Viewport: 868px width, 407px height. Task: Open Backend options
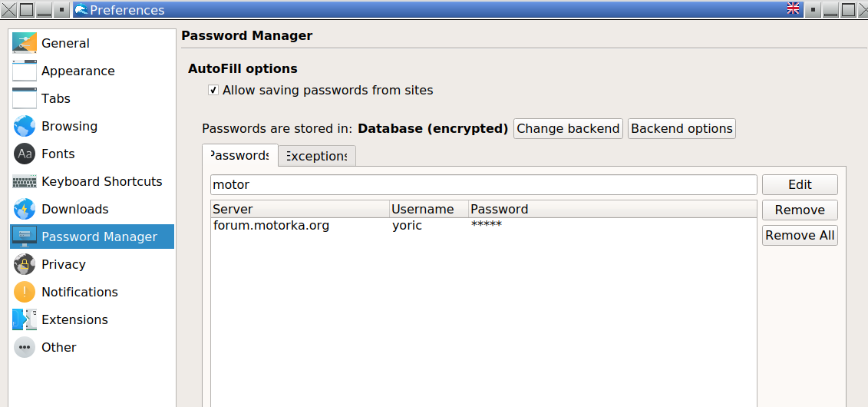point(682,129)
